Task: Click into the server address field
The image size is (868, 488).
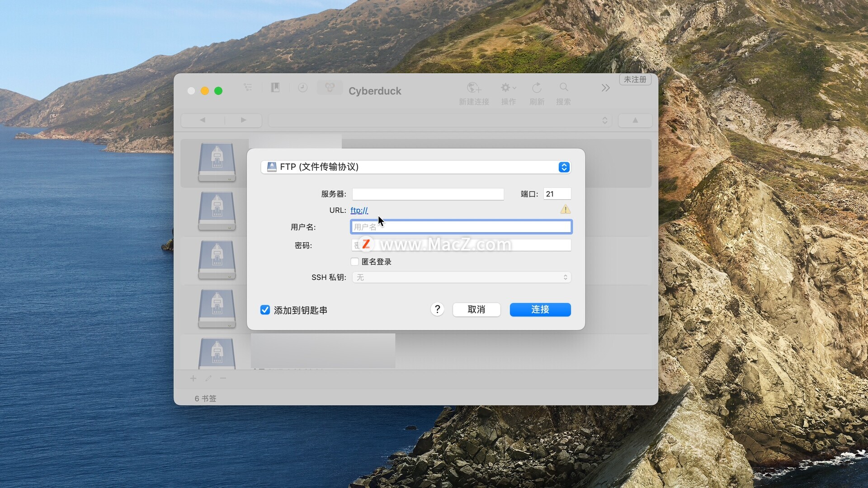Action: pyautogui.click(x=428, y=194)
